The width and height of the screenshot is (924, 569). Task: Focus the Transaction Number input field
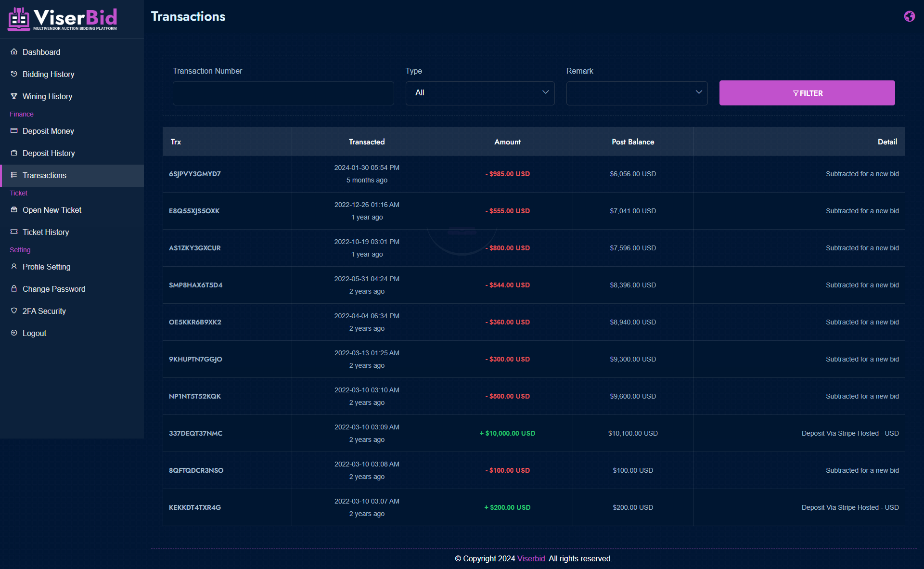pyautogui.click(x=283, y=93)
